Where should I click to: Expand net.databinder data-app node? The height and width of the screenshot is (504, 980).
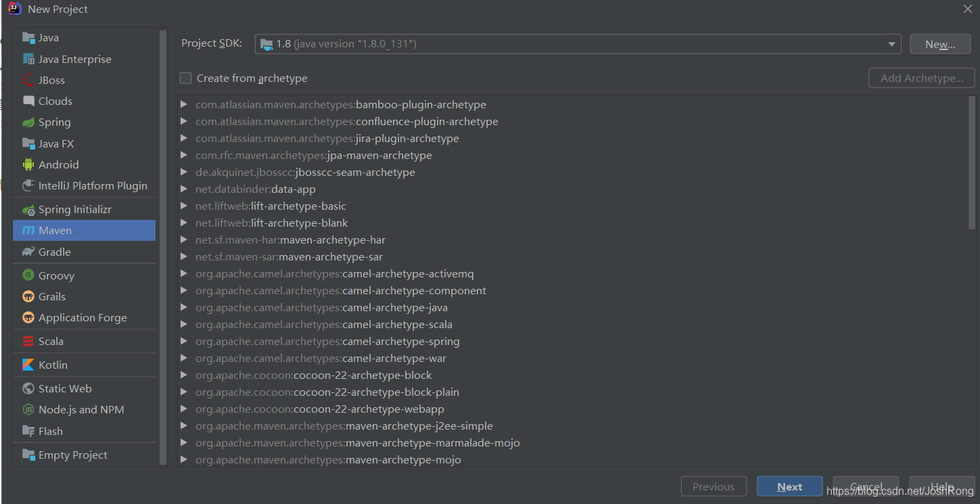184,189
